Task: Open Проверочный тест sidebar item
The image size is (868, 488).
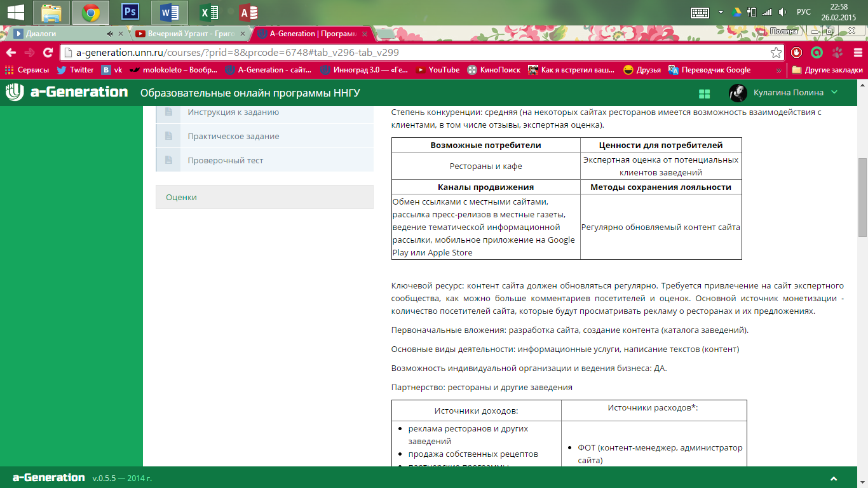Action: click(x=265, y=160)
